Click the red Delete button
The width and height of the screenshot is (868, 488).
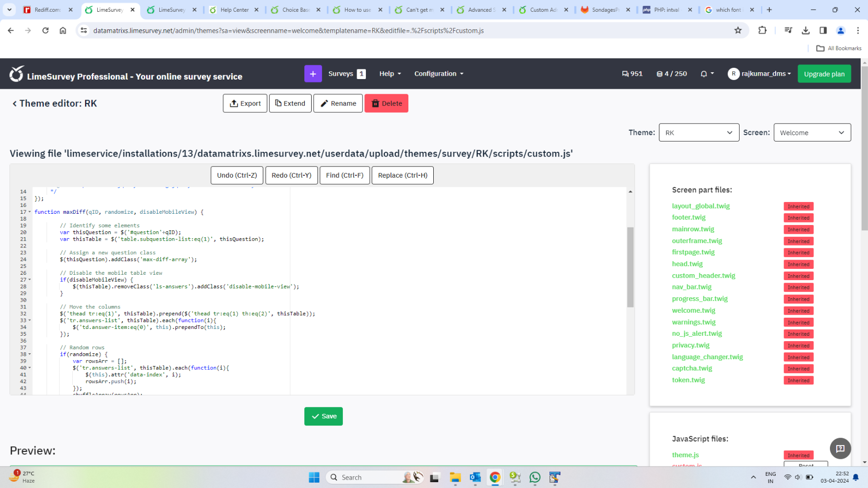(x=386, y=103)
